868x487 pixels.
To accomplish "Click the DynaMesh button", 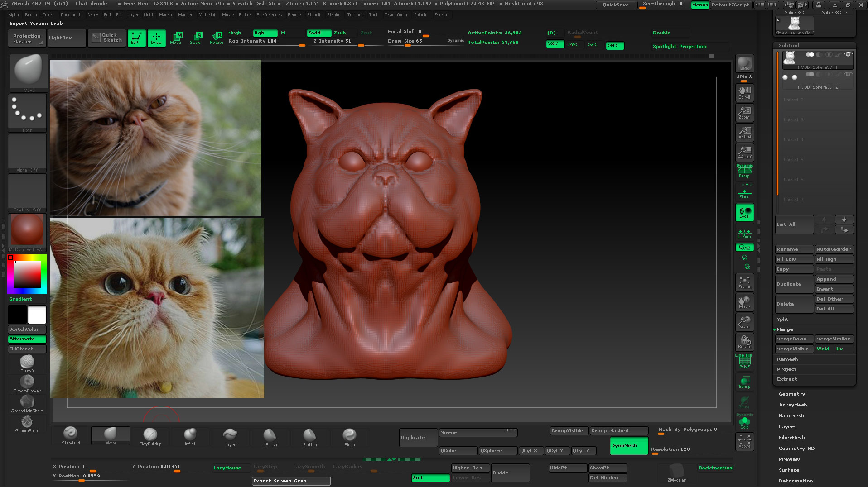I will (x=629, y=446).
